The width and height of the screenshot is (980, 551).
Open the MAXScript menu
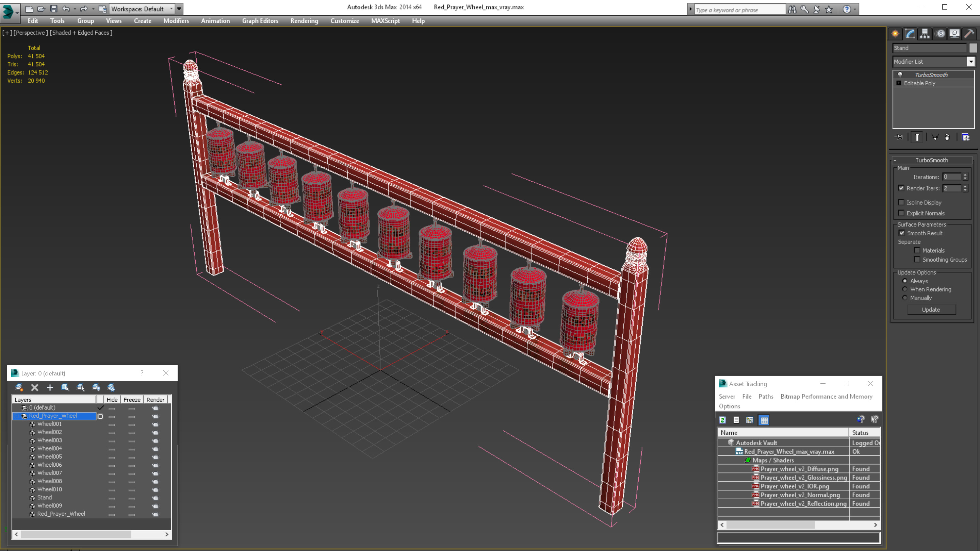tap(386, 21)
